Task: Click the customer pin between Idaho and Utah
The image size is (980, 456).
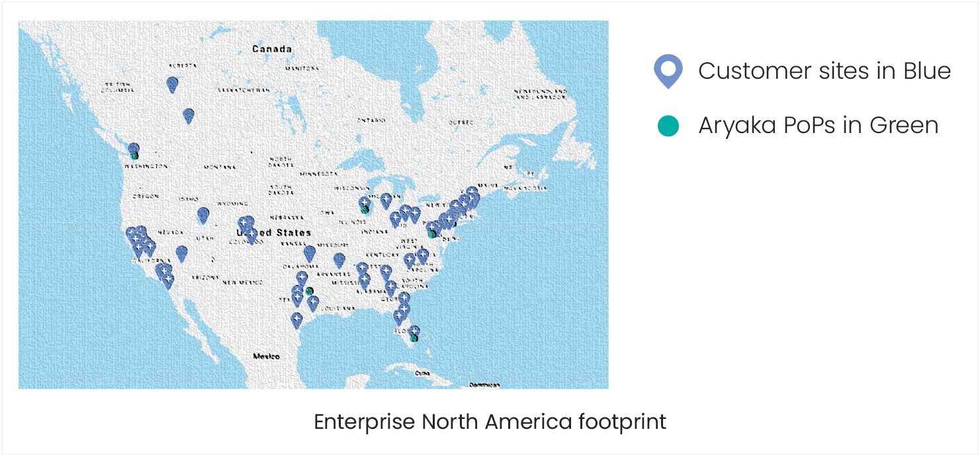Action: pos(203,216)
